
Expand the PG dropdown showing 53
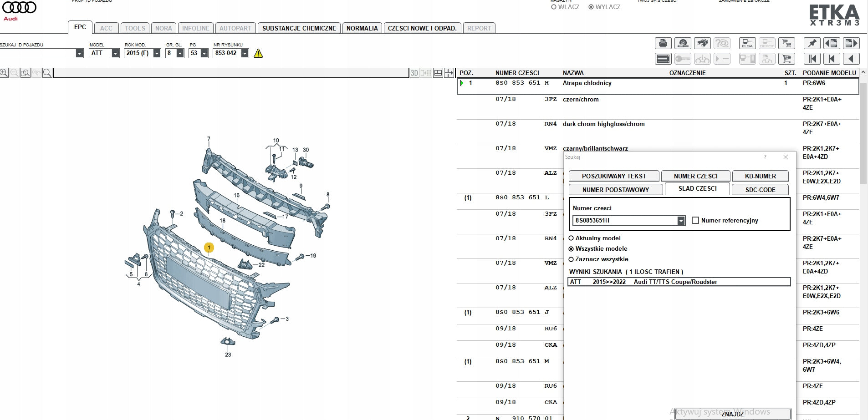(x=204, y=53)
